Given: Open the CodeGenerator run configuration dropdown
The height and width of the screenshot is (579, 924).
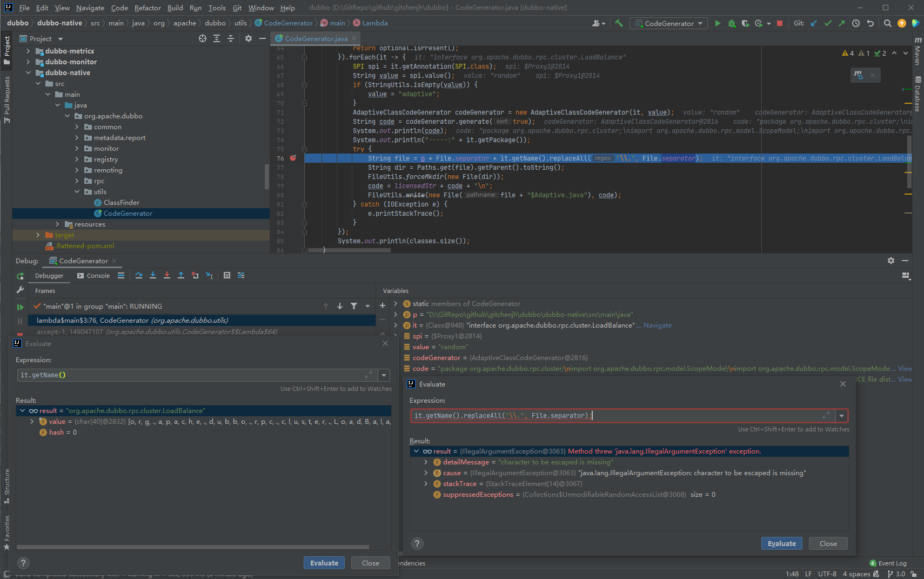Looking at the screenshot, I should point(669,23).
